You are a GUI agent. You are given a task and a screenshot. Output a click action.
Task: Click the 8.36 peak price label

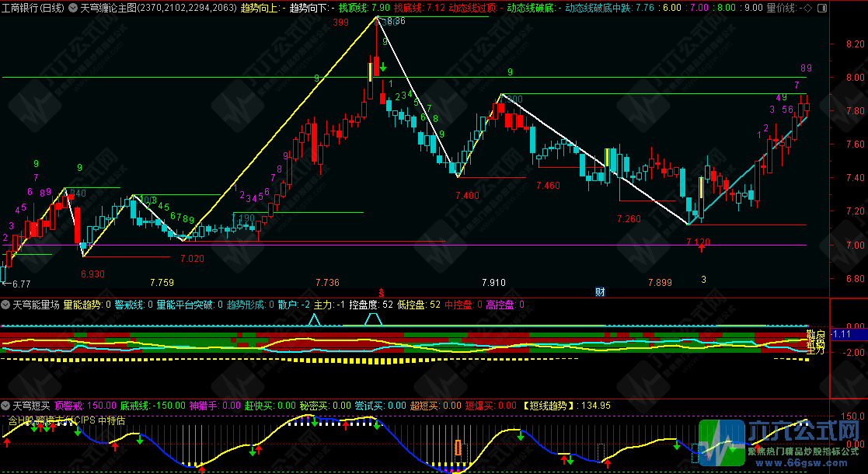click(394, 21)
